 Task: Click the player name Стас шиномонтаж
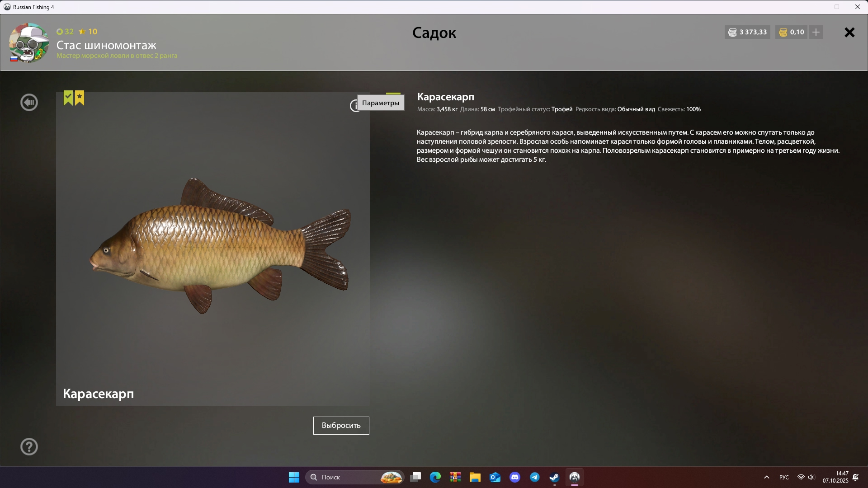point(106,45)
